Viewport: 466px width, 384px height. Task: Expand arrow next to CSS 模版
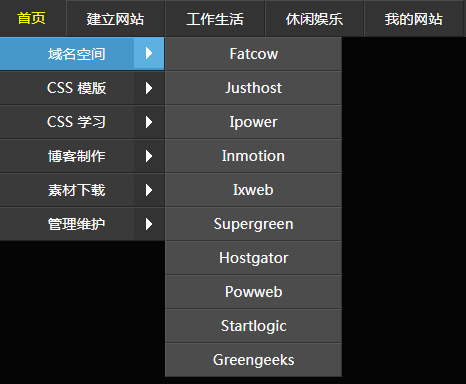coord(149,88)
